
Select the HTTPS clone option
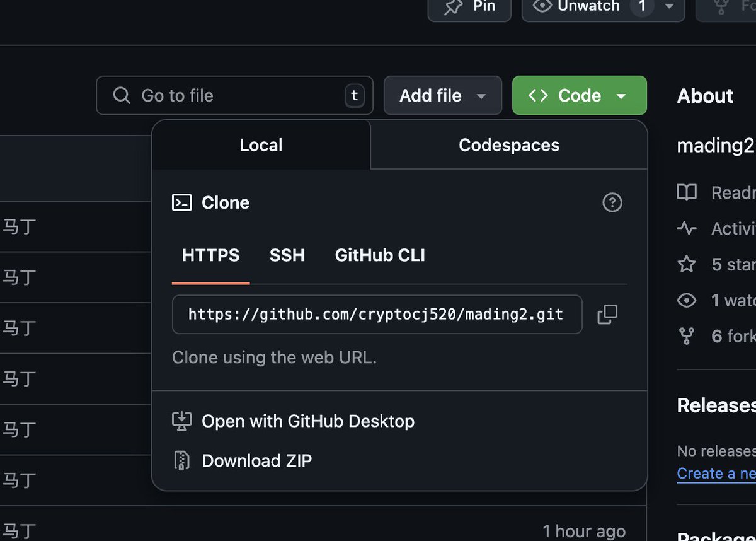point(211,255)
